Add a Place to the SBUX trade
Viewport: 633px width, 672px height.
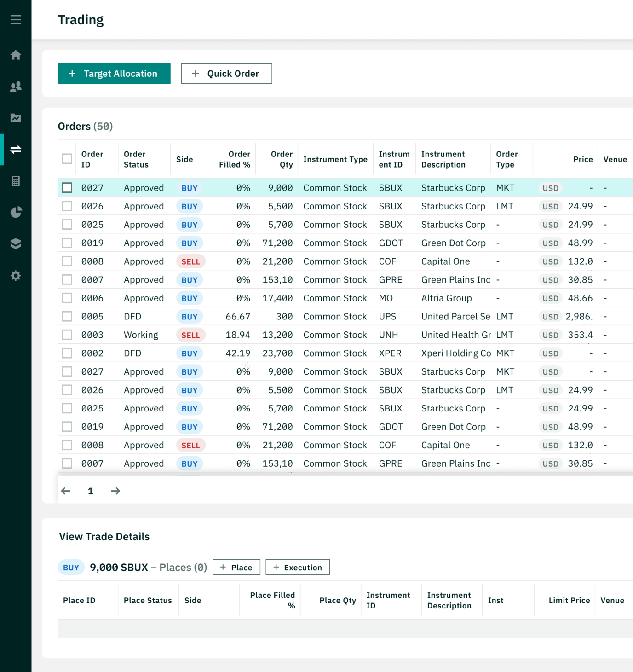pos(236,568)
